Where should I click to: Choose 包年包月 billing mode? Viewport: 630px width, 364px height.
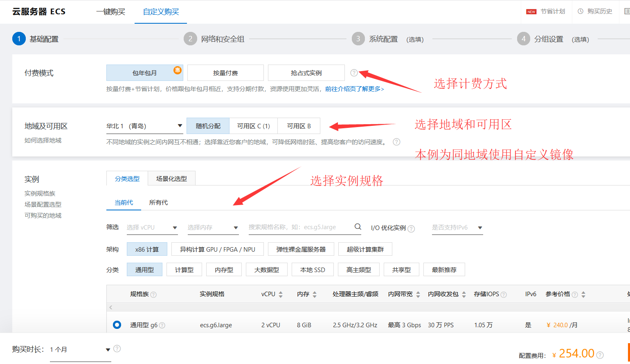point(144,73)
